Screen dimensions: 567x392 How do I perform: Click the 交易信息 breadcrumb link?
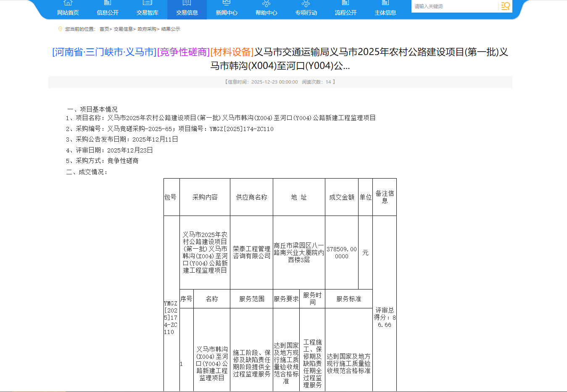click(x=123, y=29)
